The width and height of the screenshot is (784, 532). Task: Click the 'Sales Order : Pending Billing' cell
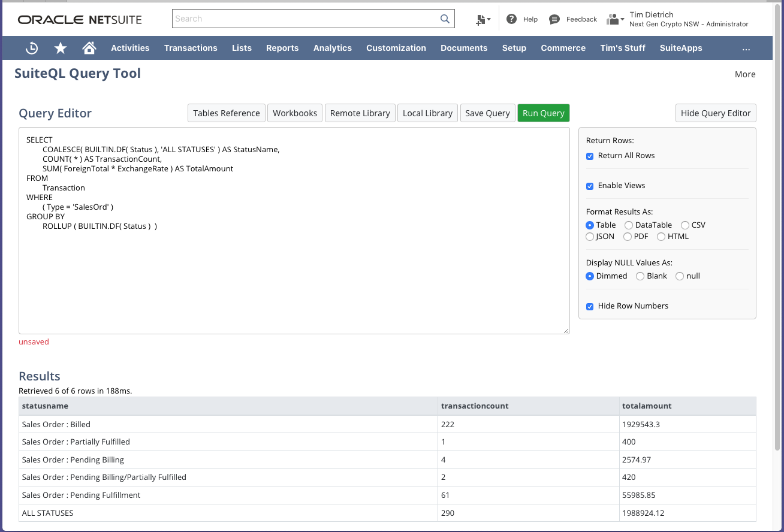228,460
